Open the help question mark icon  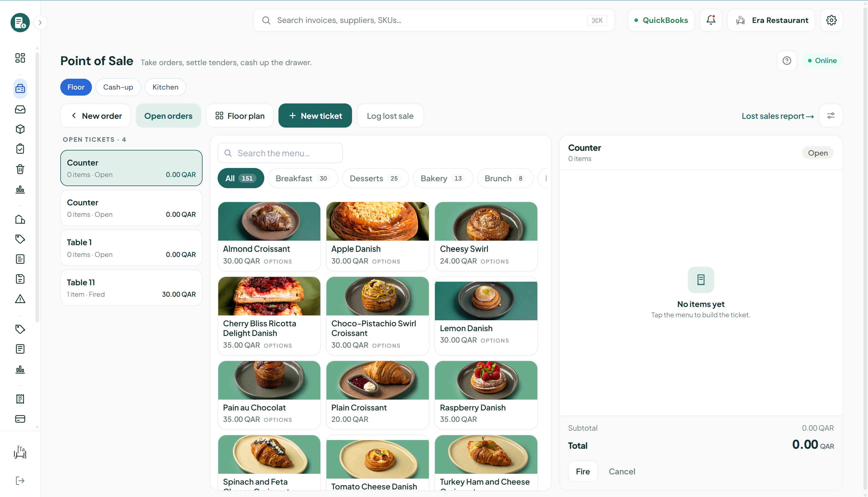click(787, 61)
